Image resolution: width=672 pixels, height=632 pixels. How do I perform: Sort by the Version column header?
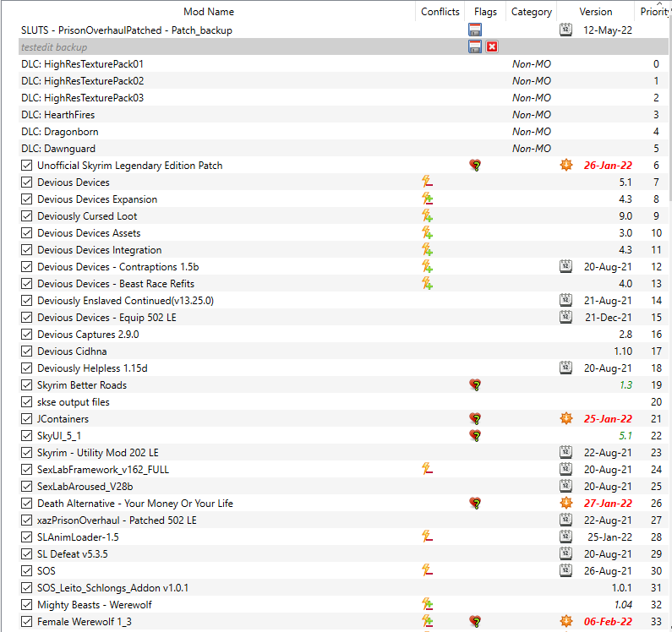pyautogui.click(x=596, y=12)
